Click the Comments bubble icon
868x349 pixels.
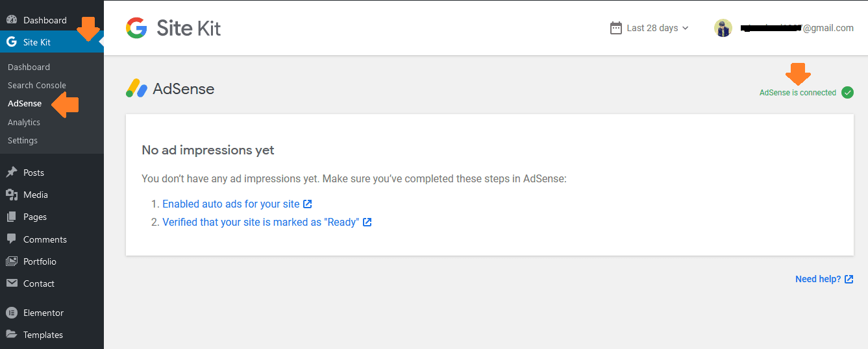[11, 239]
